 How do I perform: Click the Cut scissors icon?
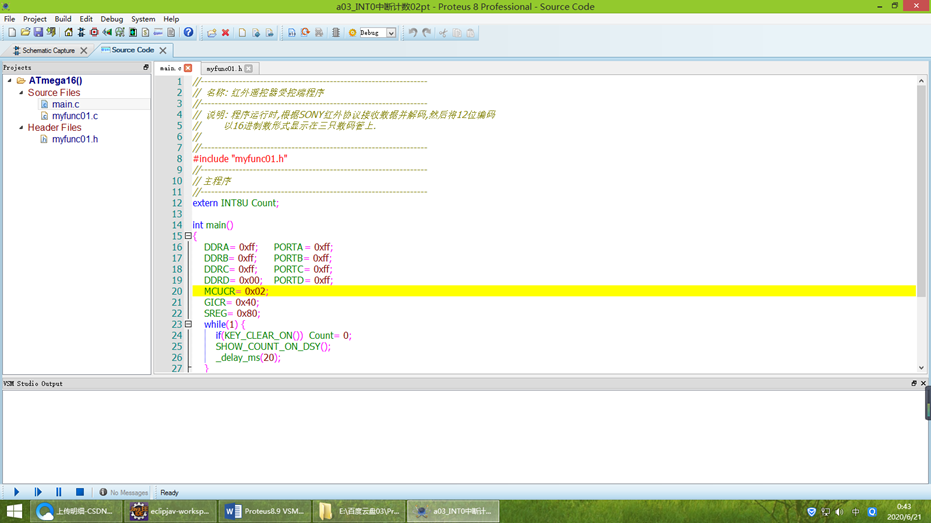point(443,33)
